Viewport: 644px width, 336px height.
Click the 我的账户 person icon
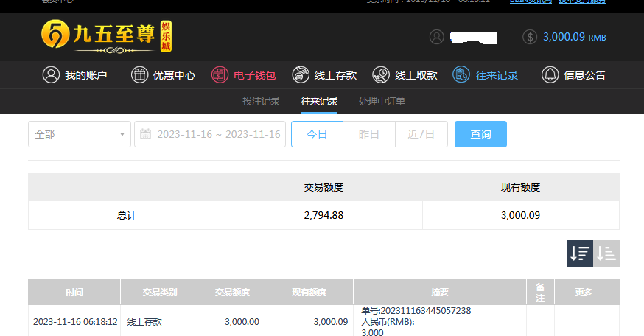point(51,75)
